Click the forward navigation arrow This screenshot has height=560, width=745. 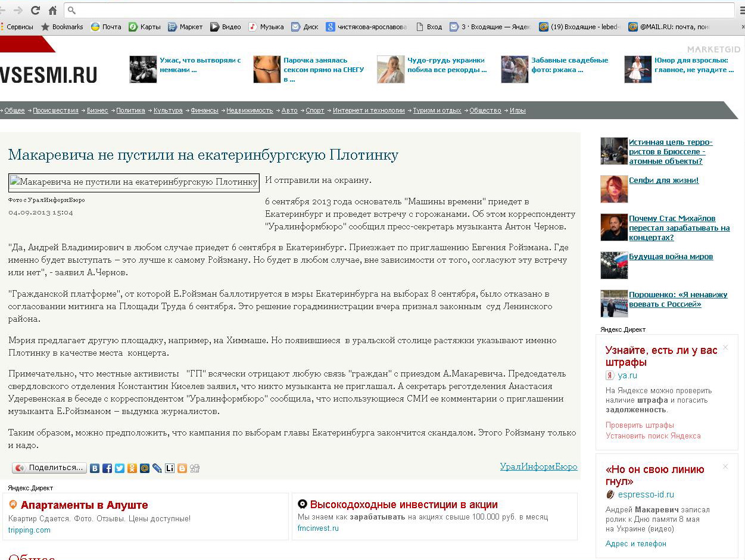coord(18,10)
